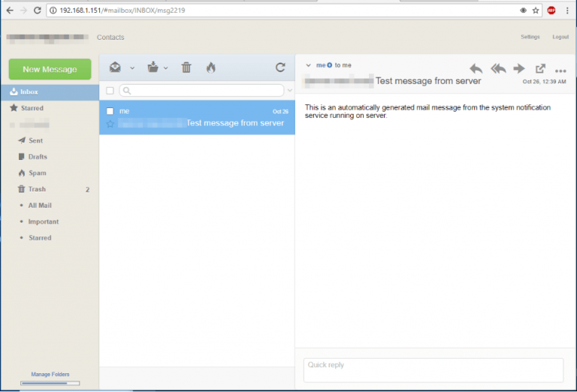Click the site information icon
This screenshot has width=577, height=392.
coord(53,11)
